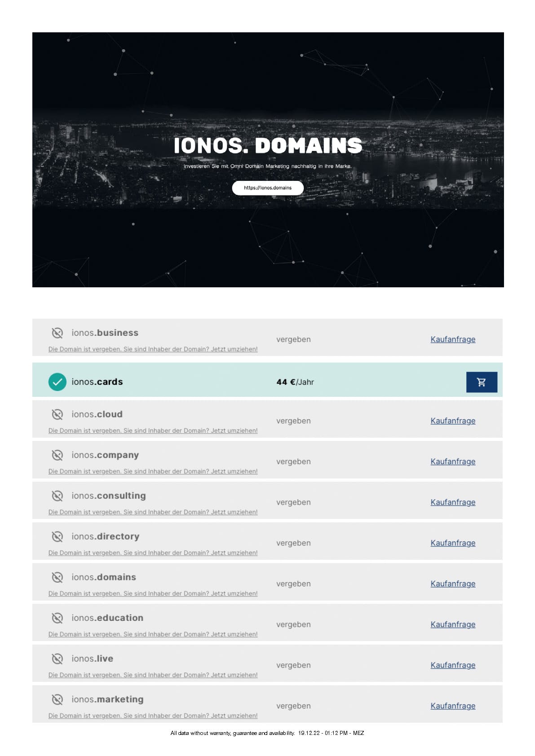Click the unavailable icon next to ionos.directory
Image resolution: width=535 pixels, height=756 pixels.
click(57, 536)
